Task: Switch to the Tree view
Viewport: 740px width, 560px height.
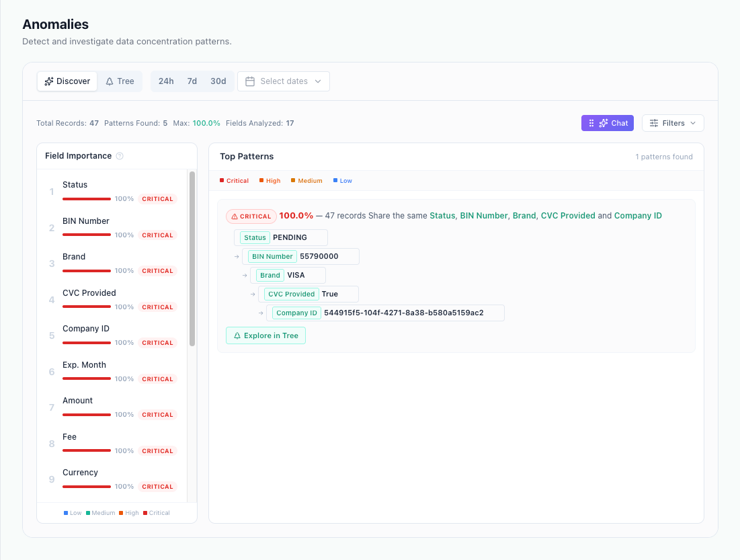Action: coord(120,81)
